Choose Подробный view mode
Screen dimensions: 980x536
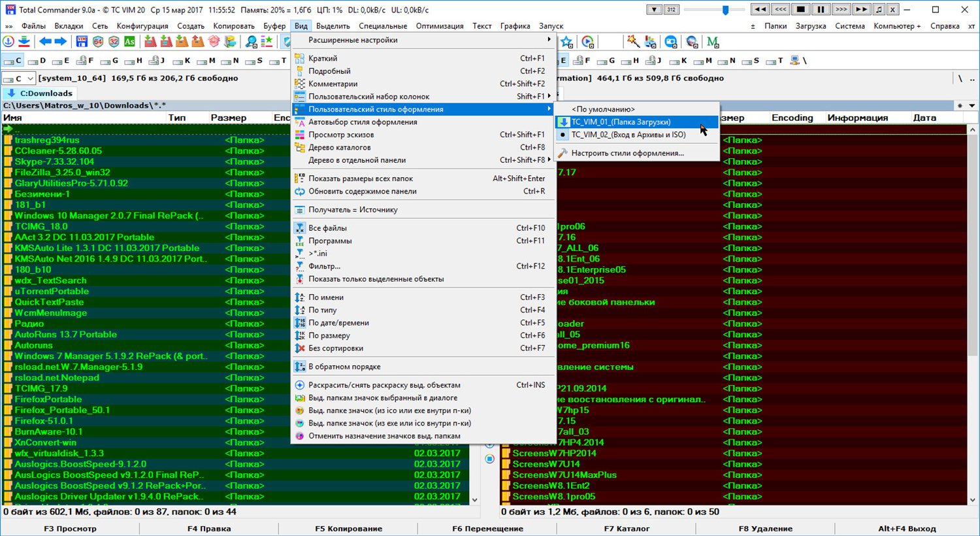coord(423,71)
